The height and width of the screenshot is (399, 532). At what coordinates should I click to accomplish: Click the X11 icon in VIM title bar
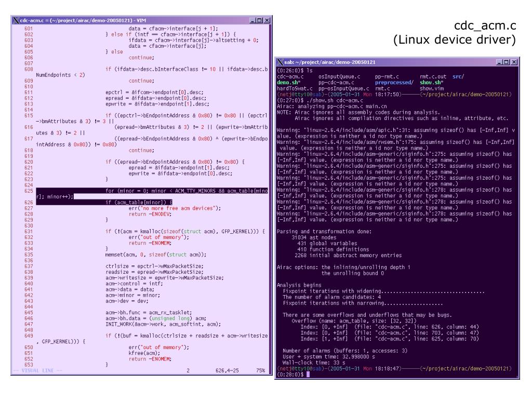[15, 20]
